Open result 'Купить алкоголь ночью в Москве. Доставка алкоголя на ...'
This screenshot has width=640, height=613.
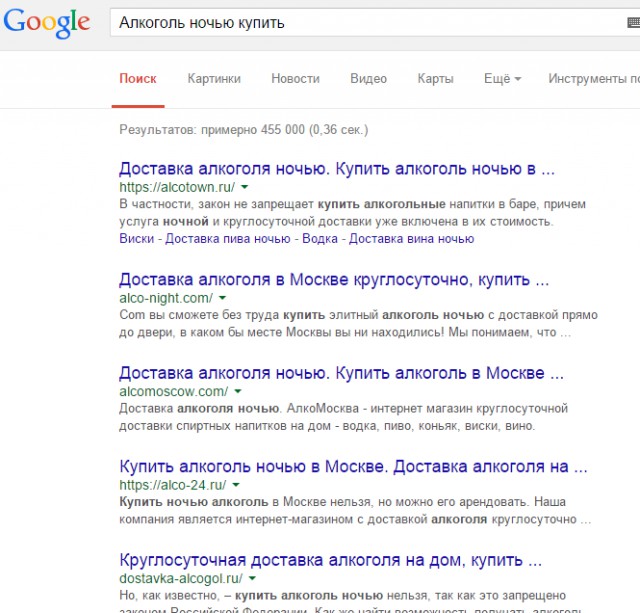[353, 466]
